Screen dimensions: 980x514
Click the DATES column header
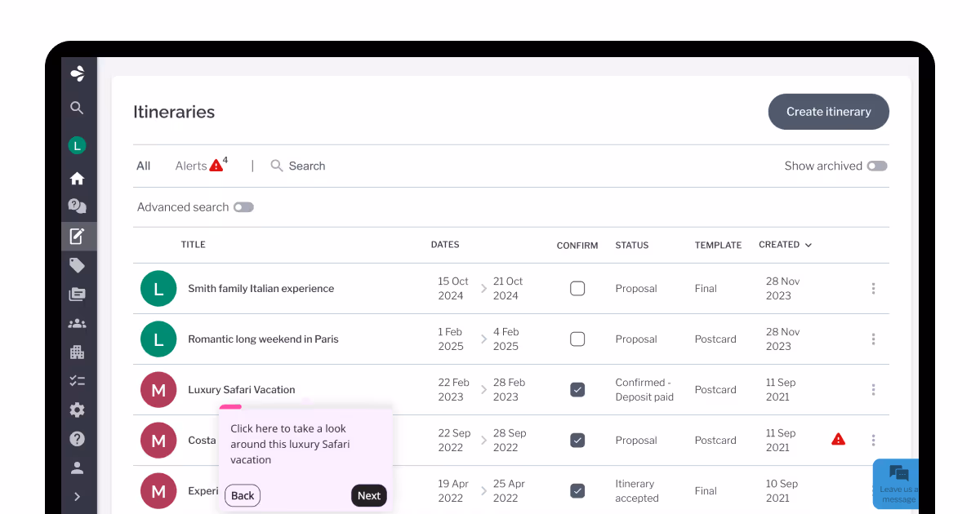445,245
